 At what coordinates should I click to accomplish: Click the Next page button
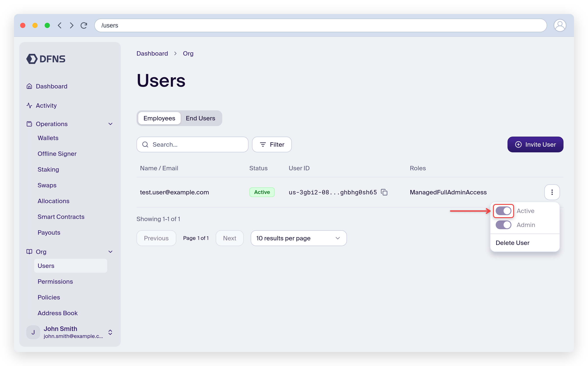pyautogui.click(x=229, y=238)
